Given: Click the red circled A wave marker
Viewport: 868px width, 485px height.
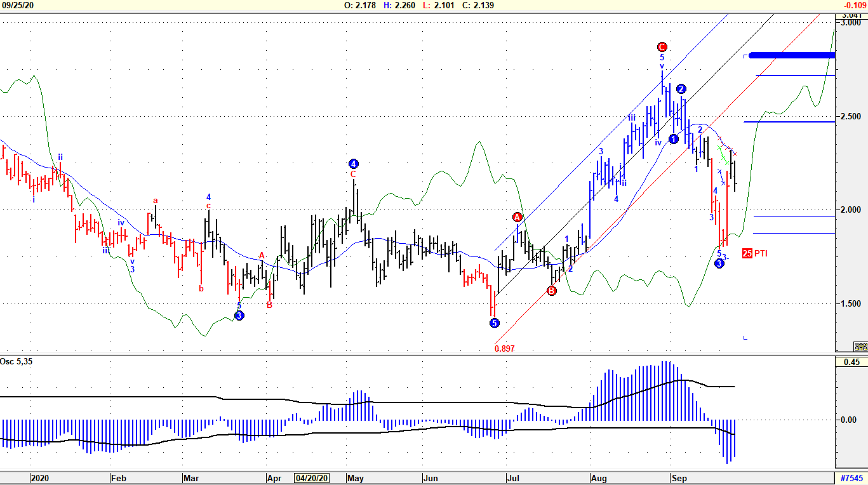Looking at the screenshot, I should [x=517, y=218].
